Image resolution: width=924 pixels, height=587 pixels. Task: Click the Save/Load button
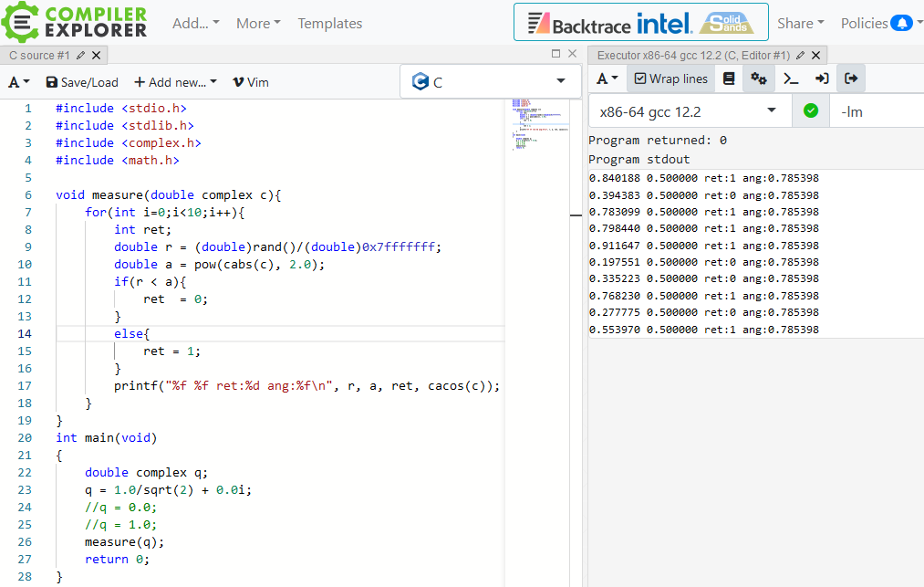[x=82, y=82]
